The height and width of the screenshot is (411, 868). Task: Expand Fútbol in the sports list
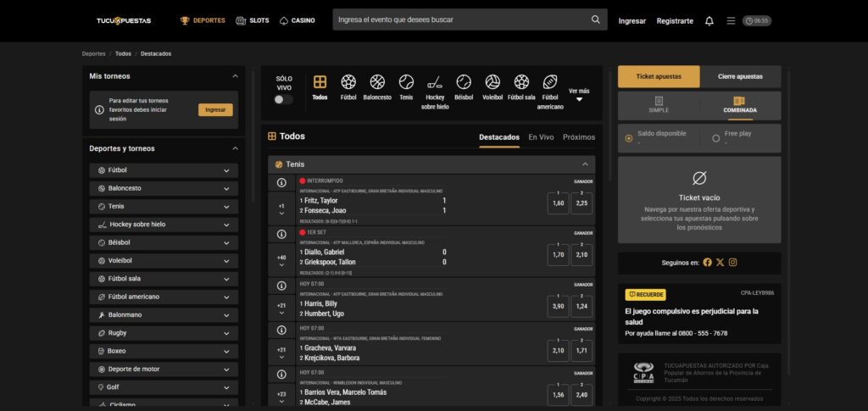coord(164,170)
